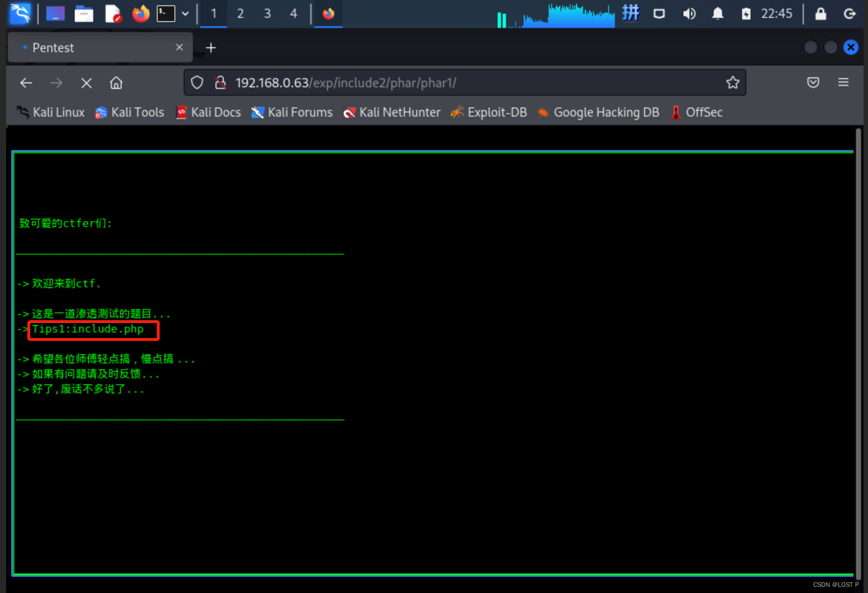Screen dimensions: 868x593
Task: Open the notifications bell
Action: click(718, 13)
